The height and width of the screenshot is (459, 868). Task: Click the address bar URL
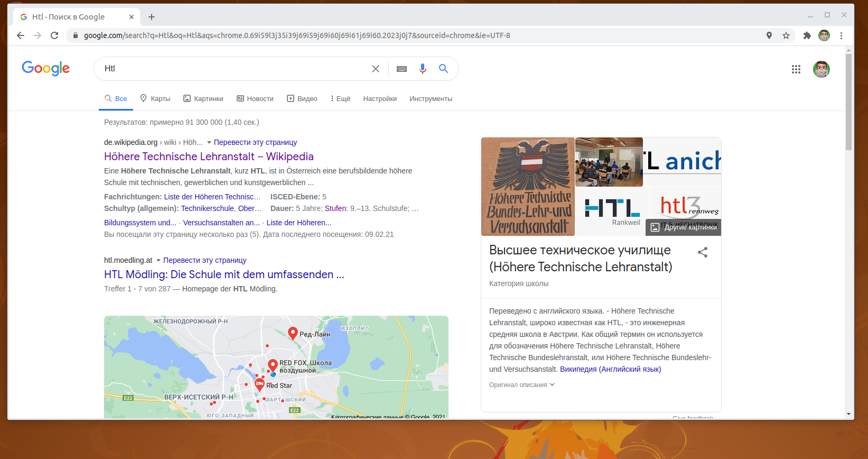[x=297, y=35]
